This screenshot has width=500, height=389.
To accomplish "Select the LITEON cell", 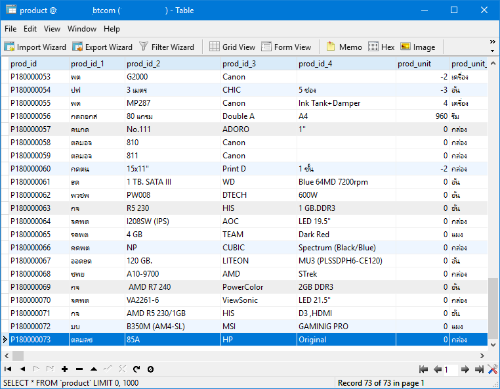I will pos(258,261).
